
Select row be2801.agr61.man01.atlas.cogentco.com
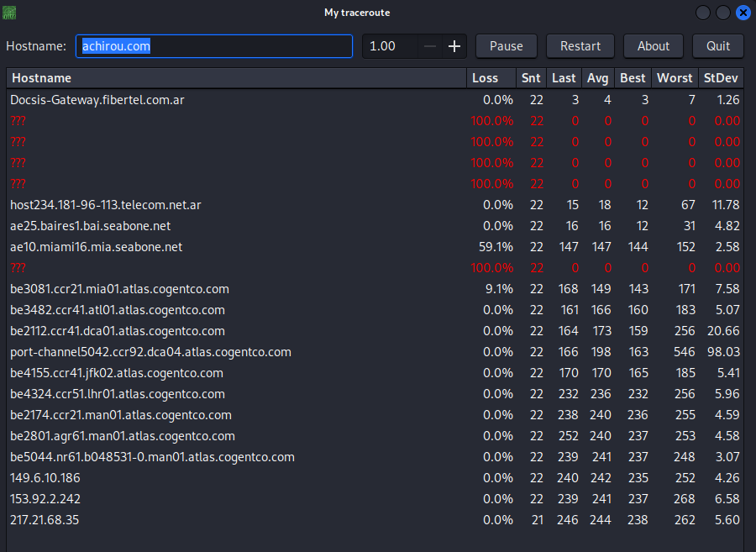375,436
